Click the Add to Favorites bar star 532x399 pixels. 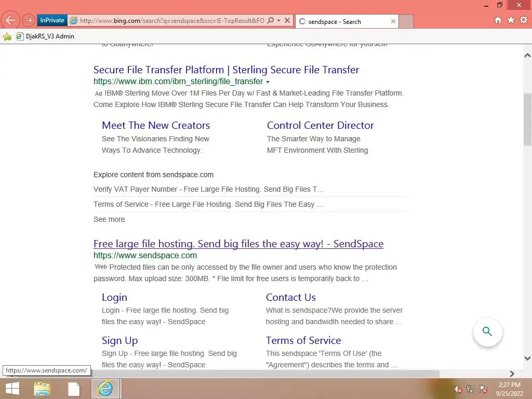(7, 36)
